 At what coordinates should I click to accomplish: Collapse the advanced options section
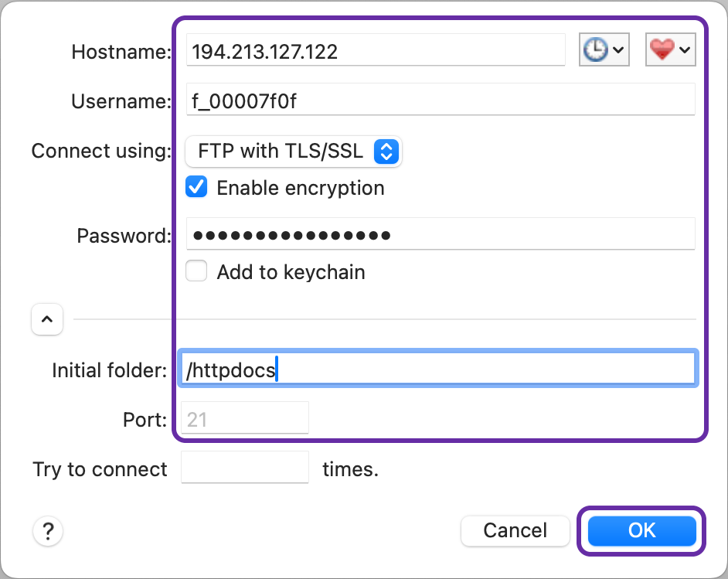pos(47,318)
